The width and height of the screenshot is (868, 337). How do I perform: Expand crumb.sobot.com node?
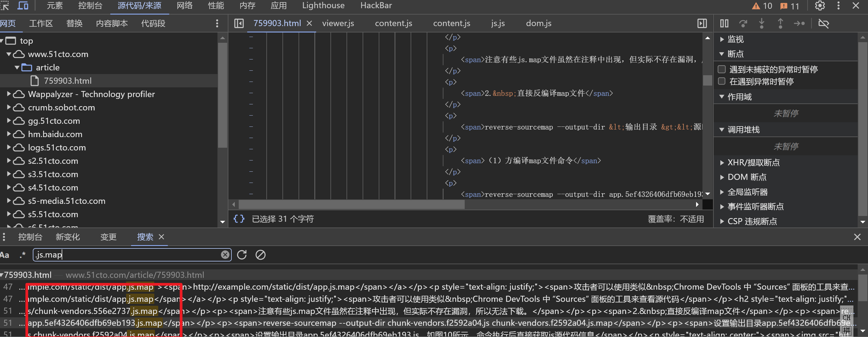pos(9,108)
